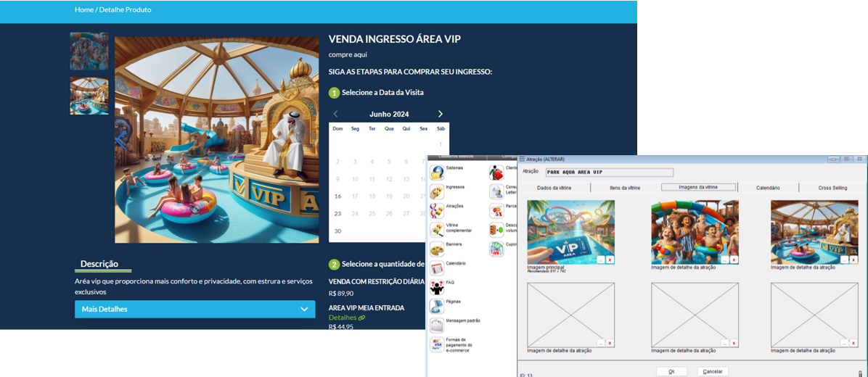Click the hamburger menu icon in Atração window

point(522,159)
